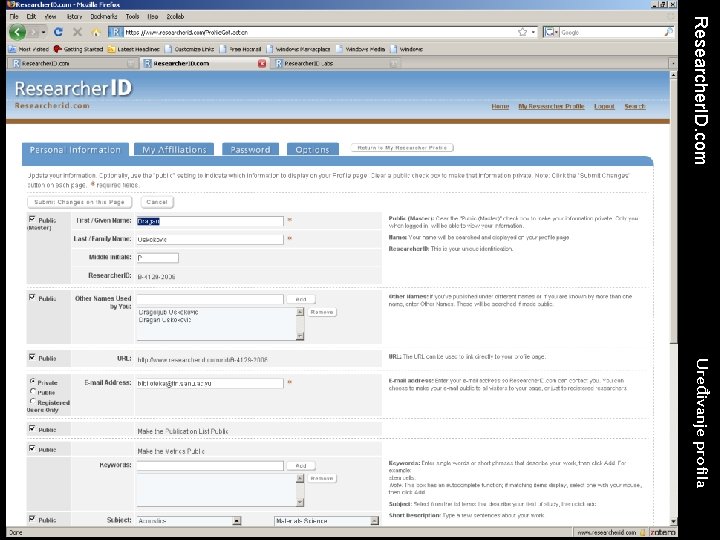Open My Researcher Profile link
The width and height of the screenshot is (720, 540).
coord(551,107)
